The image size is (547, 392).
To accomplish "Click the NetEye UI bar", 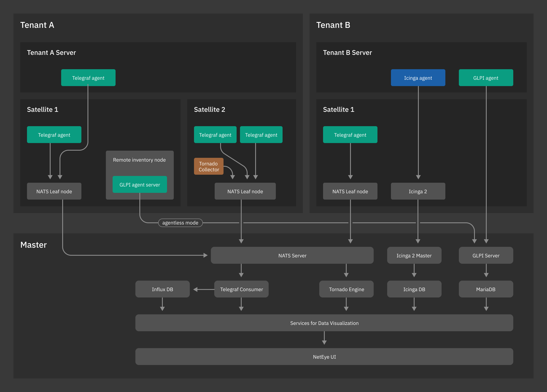I will click(324, 357).
